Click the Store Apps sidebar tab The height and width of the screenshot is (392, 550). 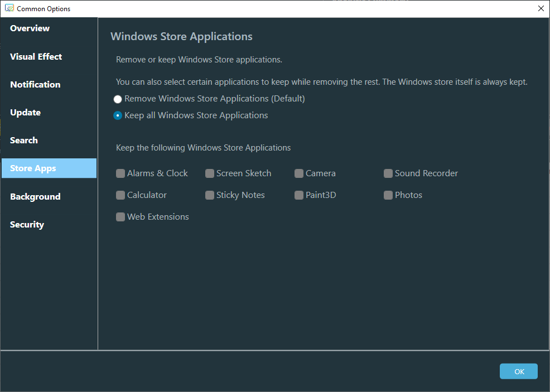(33, 168)
